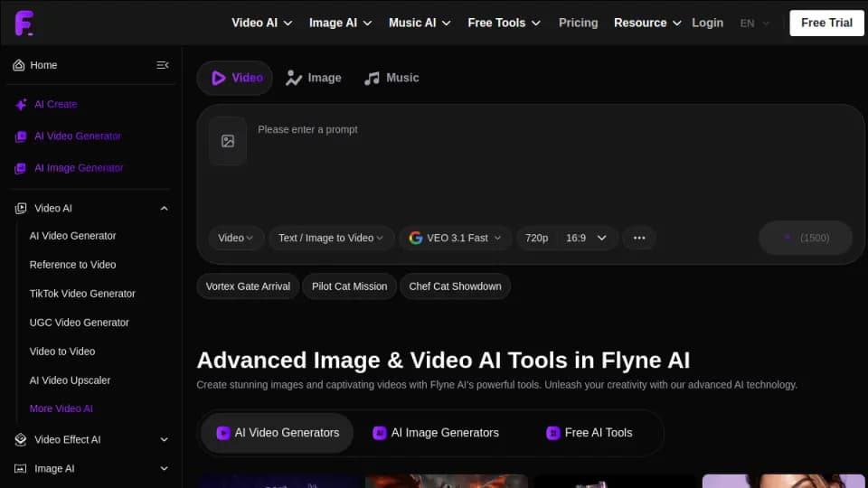Click the Google logo on VEO model

click(416, 238)
